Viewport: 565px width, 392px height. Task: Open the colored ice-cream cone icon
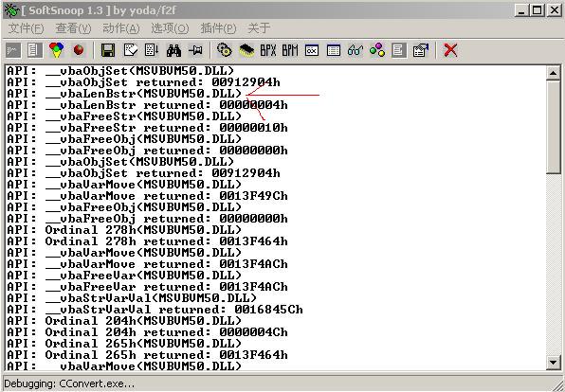[x=56, y=50]
